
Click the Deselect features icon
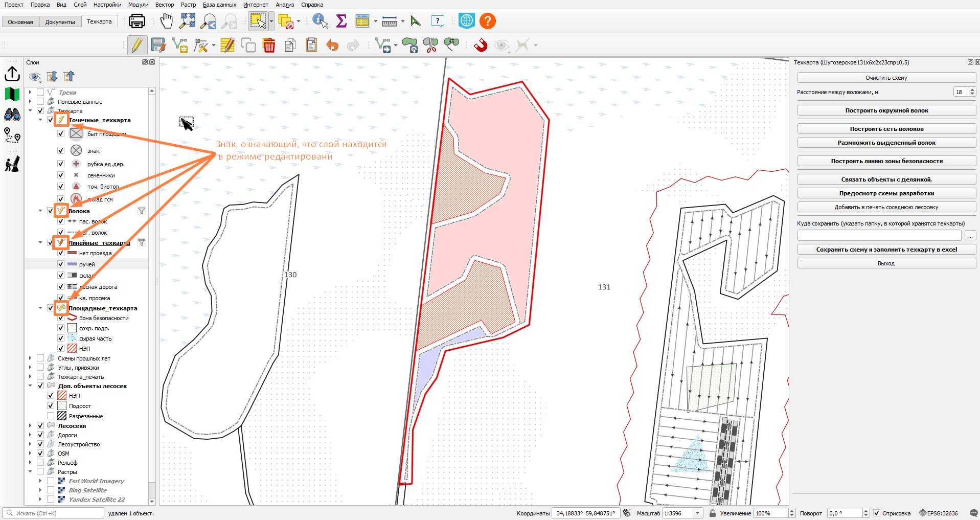[x=286, y=21]
